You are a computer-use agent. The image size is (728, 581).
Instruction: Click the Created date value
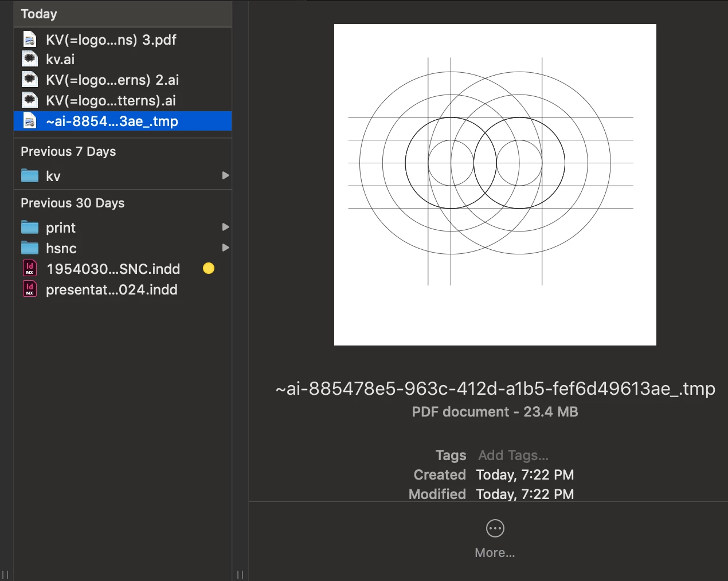(525, 474)
